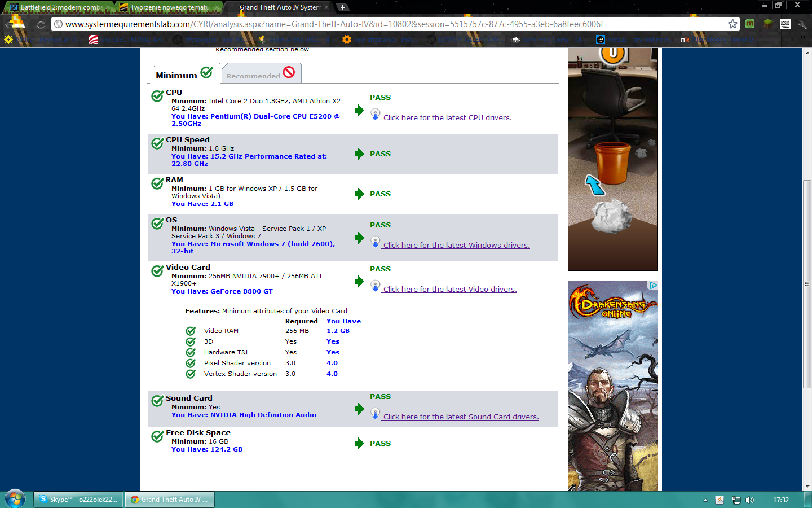Open the latest Video drivers link
The width and height of the screenshot is (812, 508).
click(x=449, y=290)
